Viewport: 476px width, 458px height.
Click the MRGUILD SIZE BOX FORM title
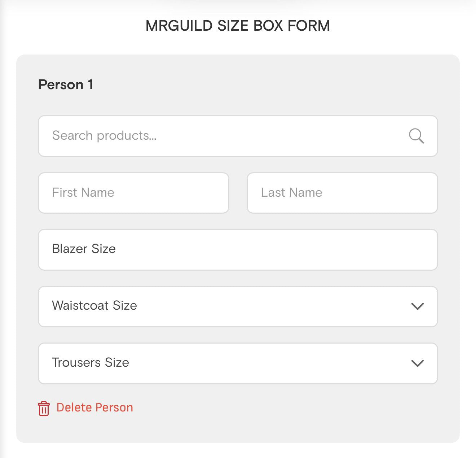(238, 26)
